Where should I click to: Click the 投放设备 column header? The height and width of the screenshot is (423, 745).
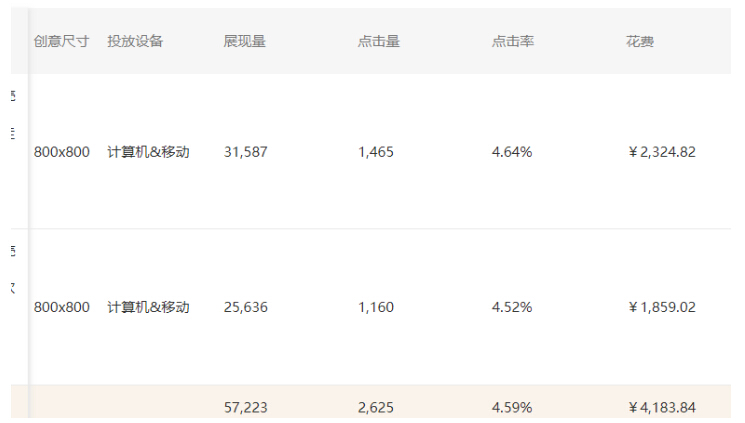(x=135, y=42)
